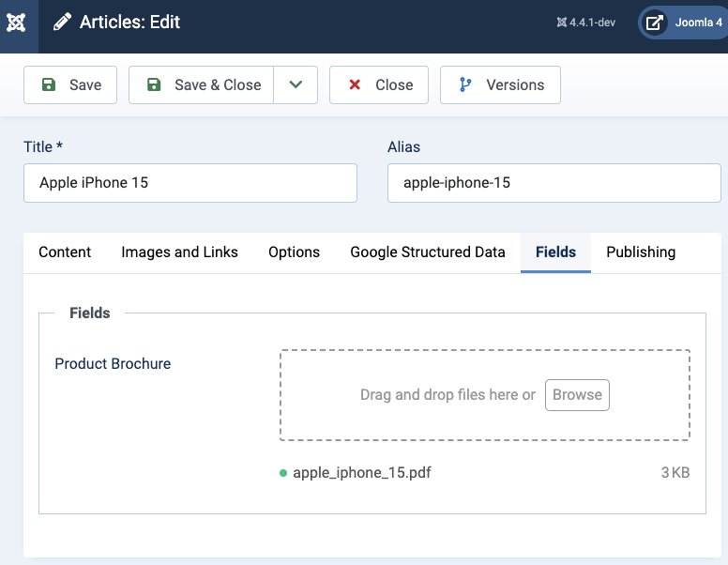The height and width of the screenshot is (565, 728).
Task: Click the floppy disk icon in Save & Close
Action: tap(154, 84)
